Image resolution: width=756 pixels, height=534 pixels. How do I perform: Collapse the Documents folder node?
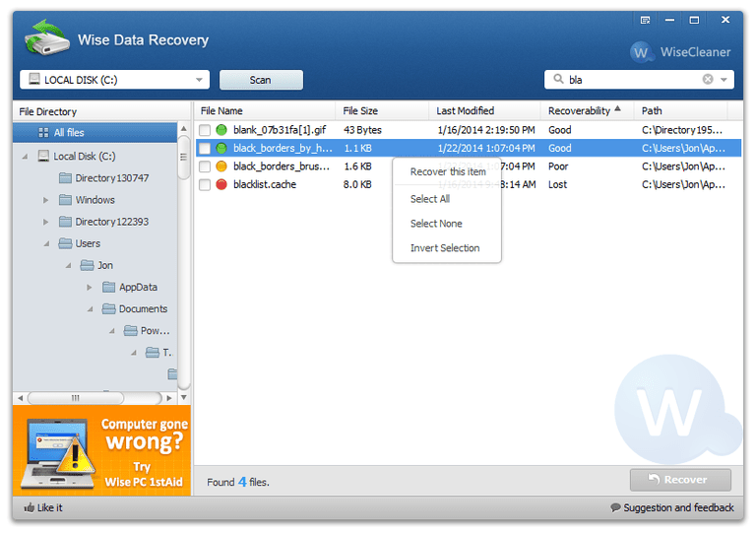pos(89,309)
